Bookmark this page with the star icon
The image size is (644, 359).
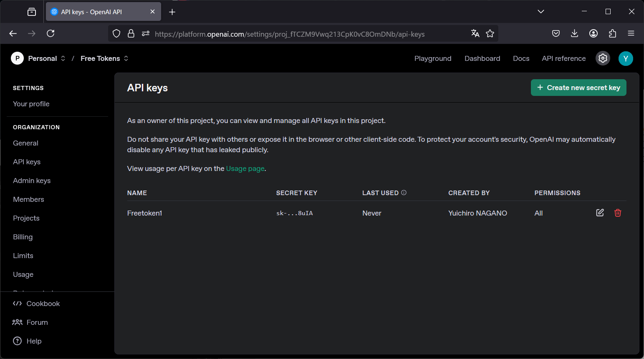[x=490, y=34]
